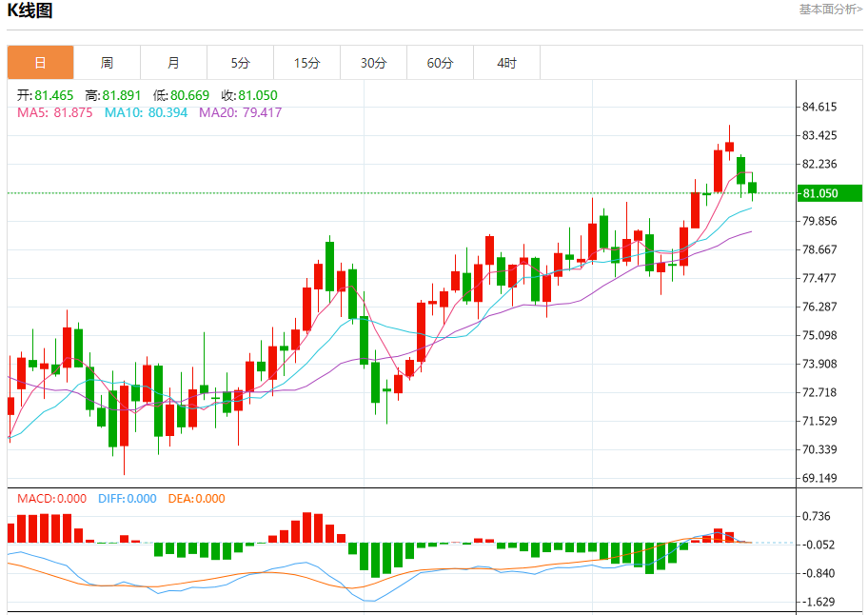This screenshot has height=615, width=868.
Task: Open the 60分 interval tab
Action: tap(440, 63)
